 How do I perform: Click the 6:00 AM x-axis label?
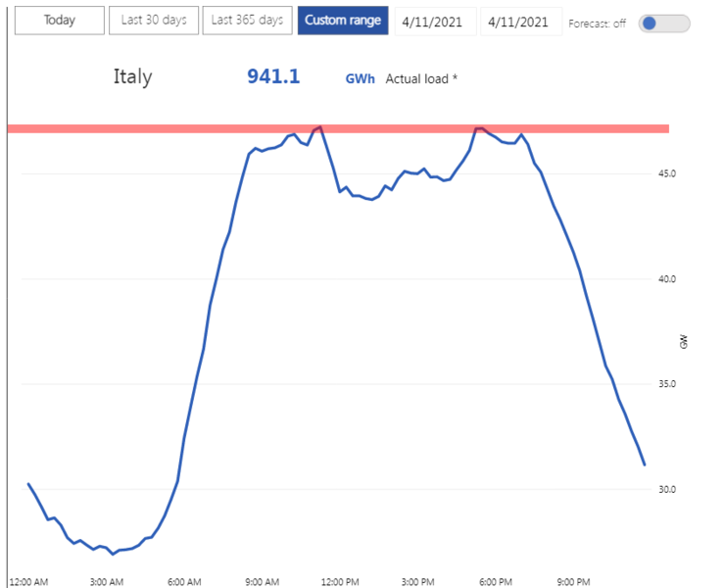(185, 582)
